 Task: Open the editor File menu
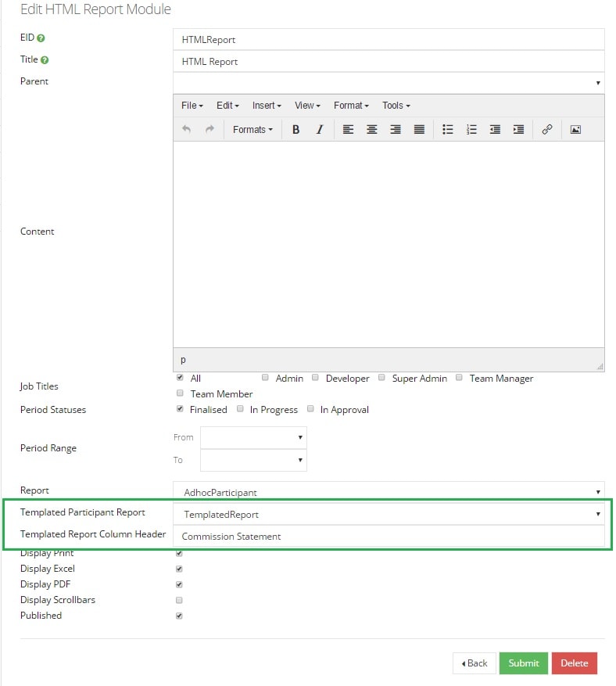pyautogui.click(x=192, y=106)
